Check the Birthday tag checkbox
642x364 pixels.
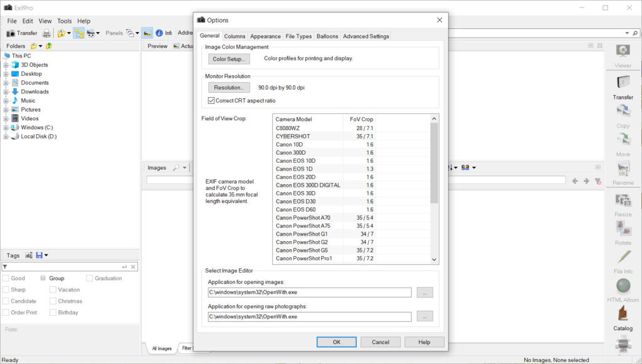(53, 313)
